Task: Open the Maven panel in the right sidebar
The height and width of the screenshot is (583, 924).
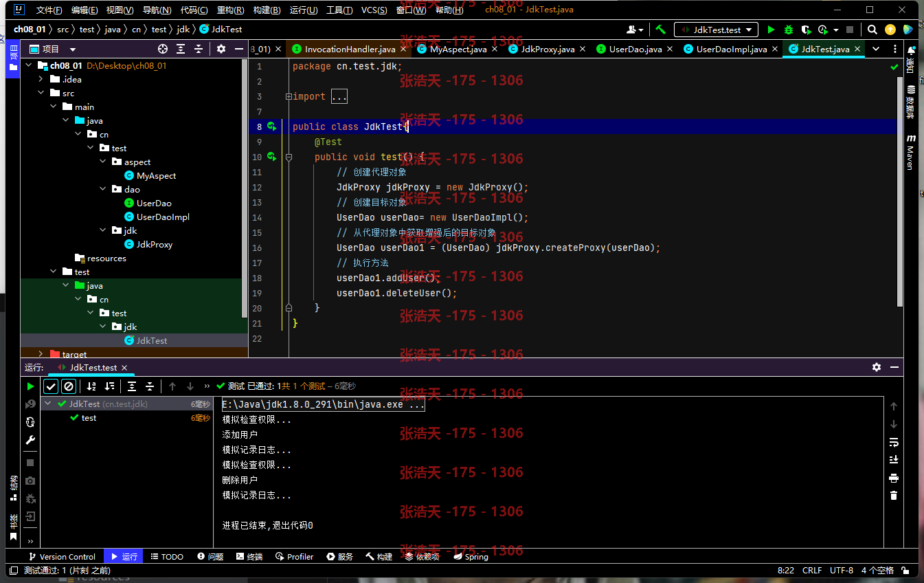Action: pyautogui.click(x=911, y=153)
